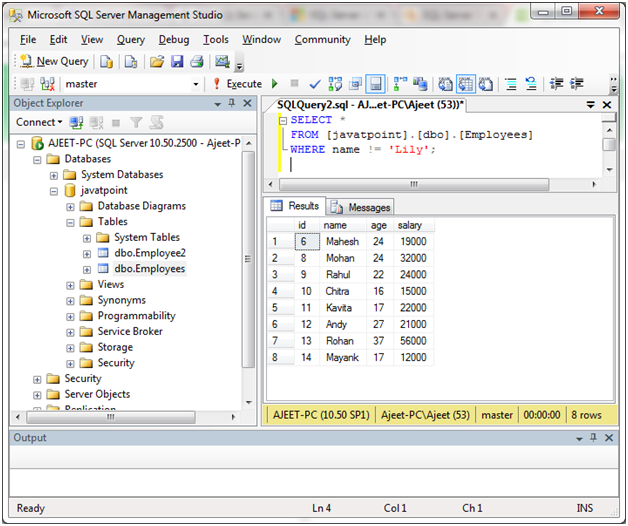Image resolution: width=628 pixels, height=526 pixels.
Task: Display the Estimated Execution Plan
Action: 335,84
